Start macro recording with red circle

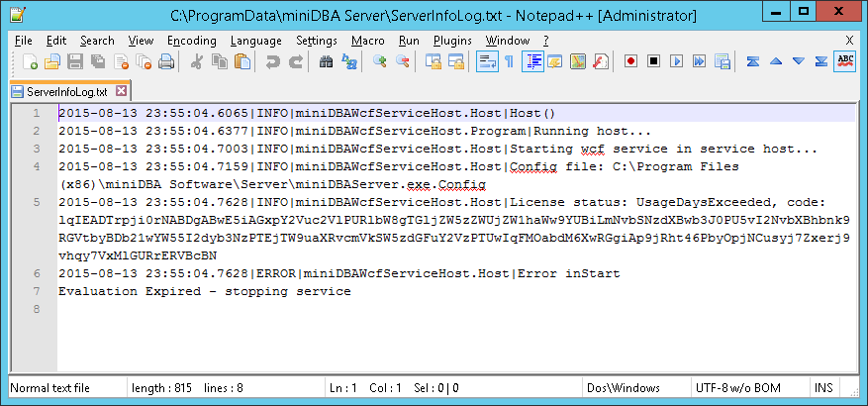(630, 61)
